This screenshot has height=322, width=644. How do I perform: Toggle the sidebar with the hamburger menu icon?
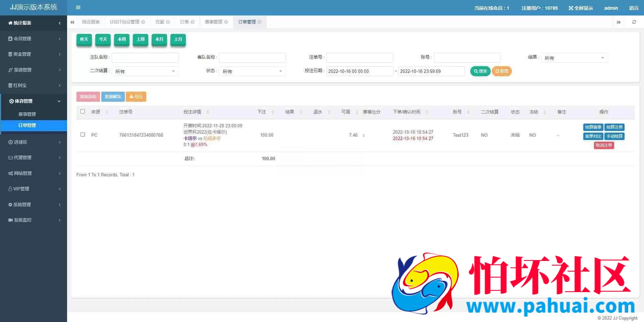pyautogui.click(x=78, y=7)
